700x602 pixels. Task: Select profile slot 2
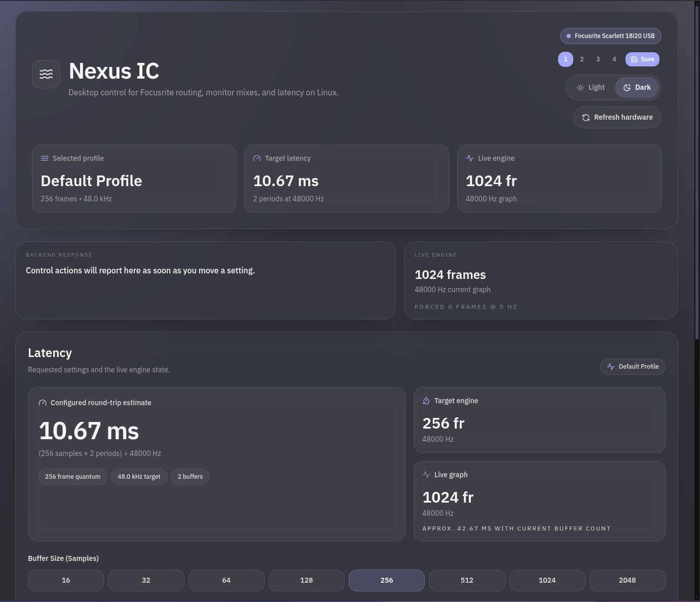click(x=582, y=59)
